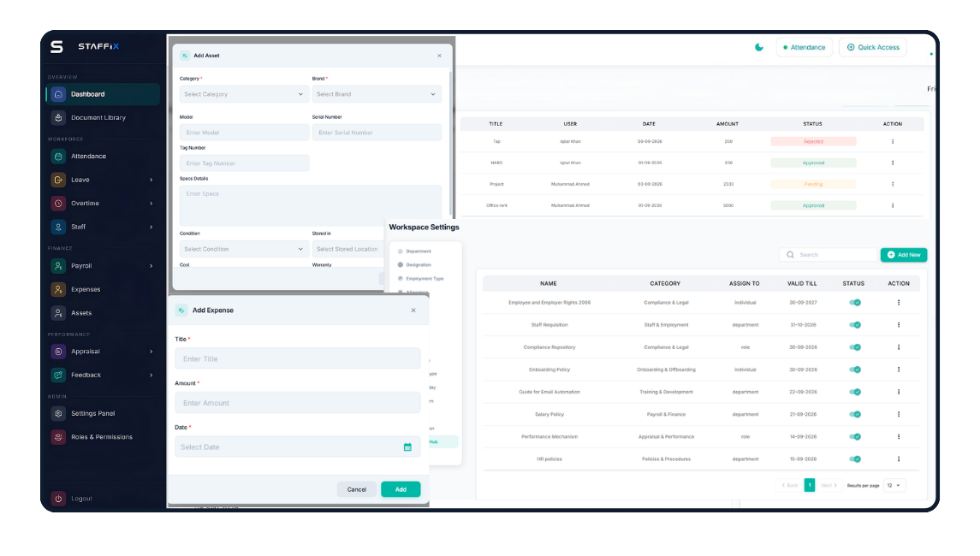Select Designation in Workspace Settings
The width and height of the screenshot is (980, 556).
pos(414,265)
